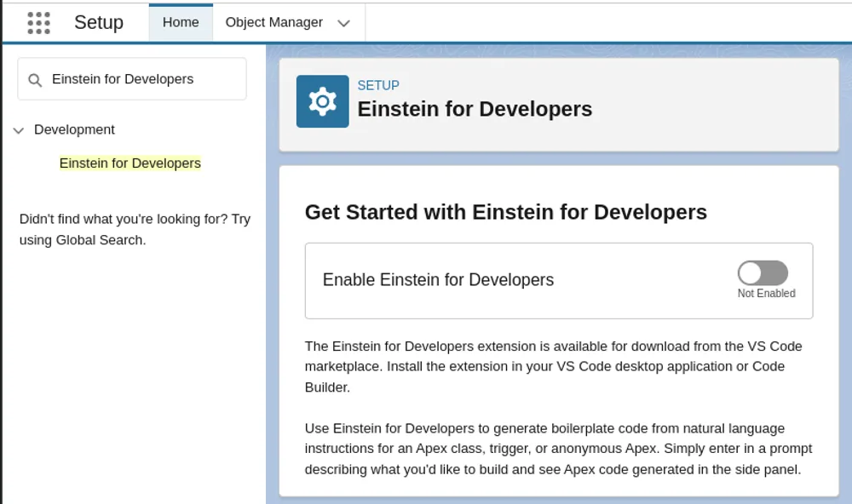852x504 pixels.
Task: Click the search magnifier icon
Action: (x=35, y=80)
